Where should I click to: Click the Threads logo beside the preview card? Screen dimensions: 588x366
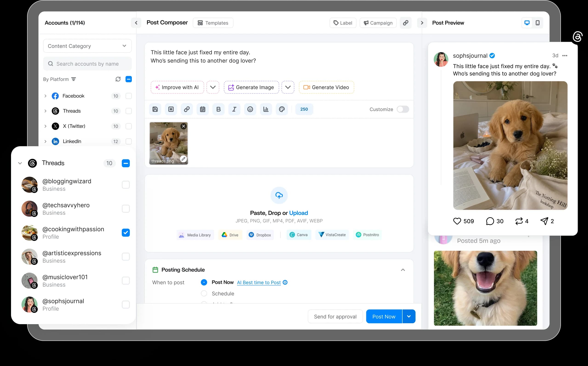tap(578, 37)
